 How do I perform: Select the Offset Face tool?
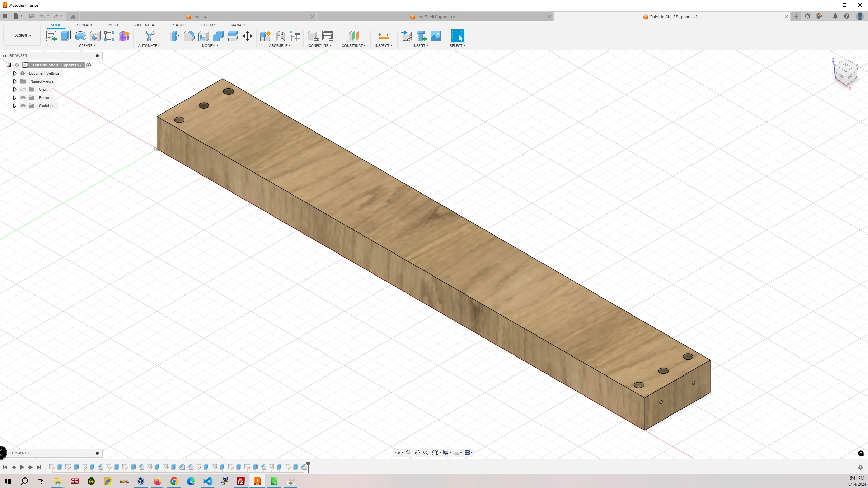point(233,36)
